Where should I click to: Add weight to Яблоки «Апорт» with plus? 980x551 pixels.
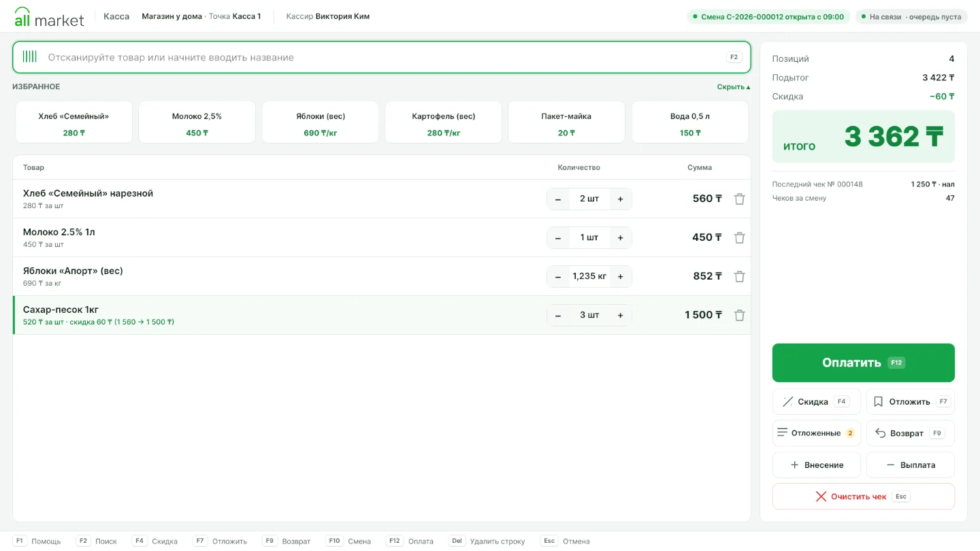[620, 276]
